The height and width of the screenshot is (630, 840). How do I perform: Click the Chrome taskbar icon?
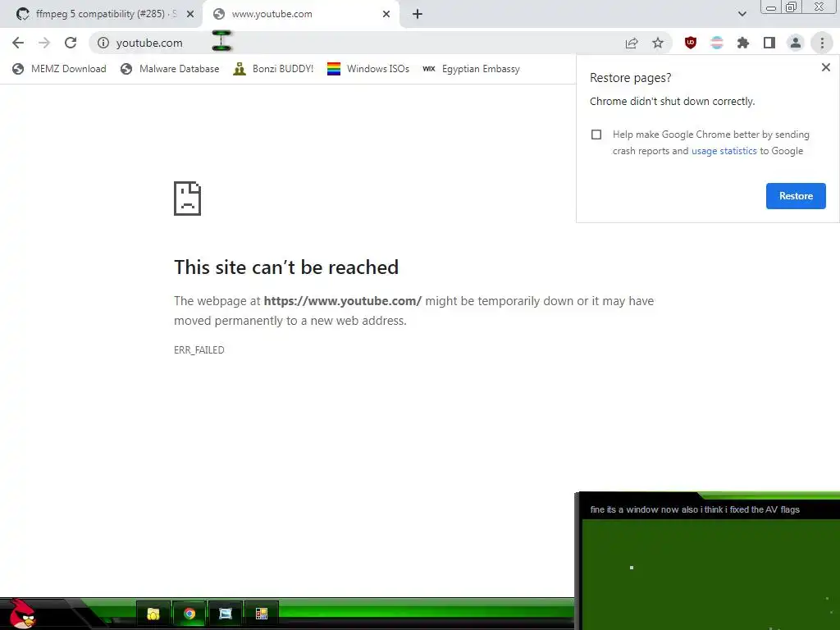point(189,614)
